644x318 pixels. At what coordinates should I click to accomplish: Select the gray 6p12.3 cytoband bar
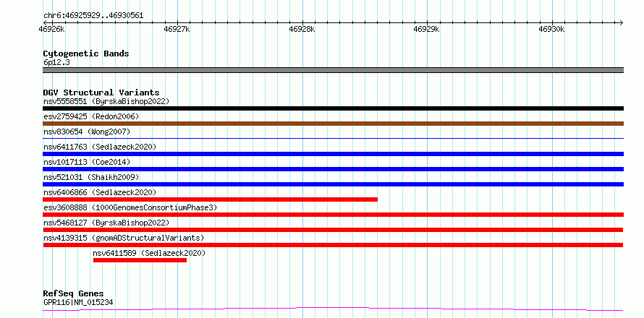(333, 70)
